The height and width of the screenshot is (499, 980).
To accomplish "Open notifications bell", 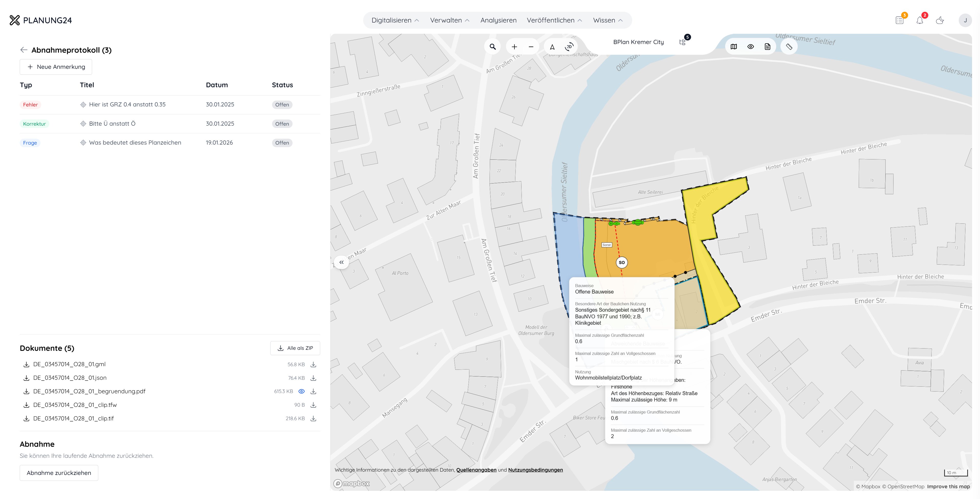I will (920, 20).
